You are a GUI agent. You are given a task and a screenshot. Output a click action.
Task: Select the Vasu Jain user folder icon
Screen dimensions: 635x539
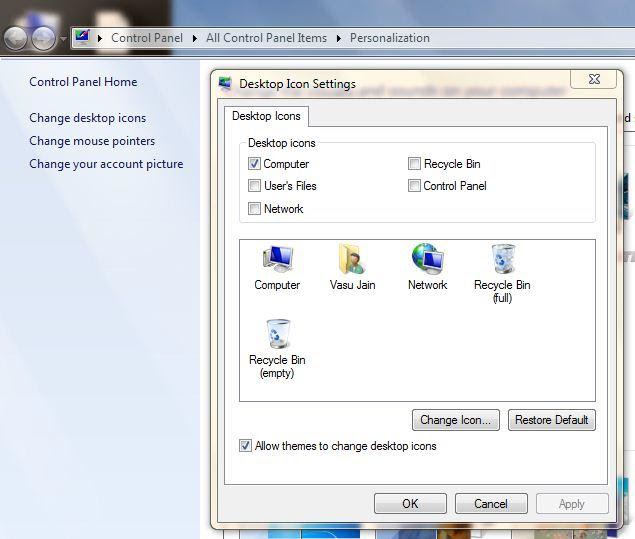352,267
